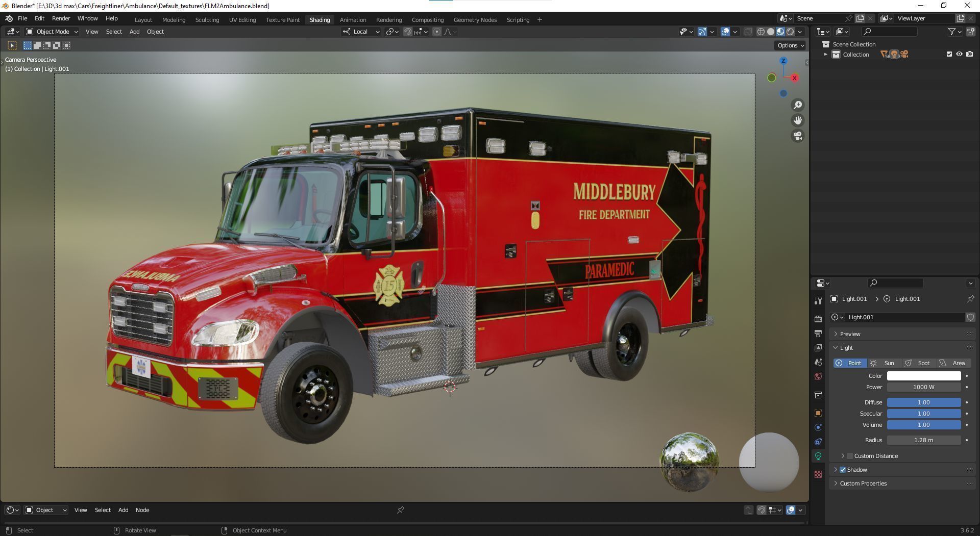
Task: Click the pan hand gizmo in viewport
Action: (x=797, y=120)
